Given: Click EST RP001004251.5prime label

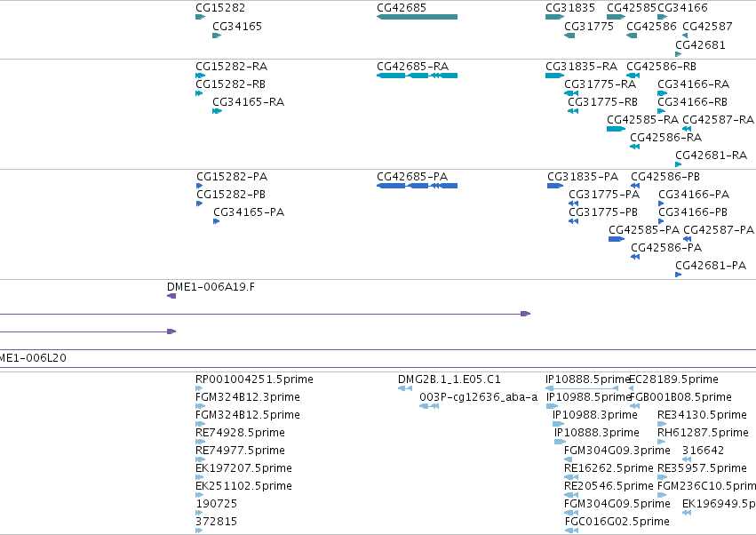Looking at the screenshot, I should click(254, 379).
